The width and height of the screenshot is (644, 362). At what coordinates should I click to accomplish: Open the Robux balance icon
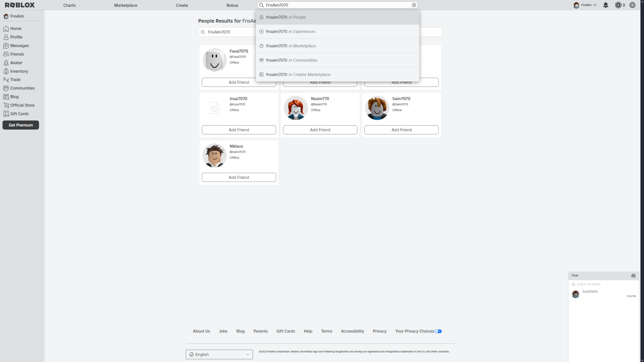pos(618,5)
